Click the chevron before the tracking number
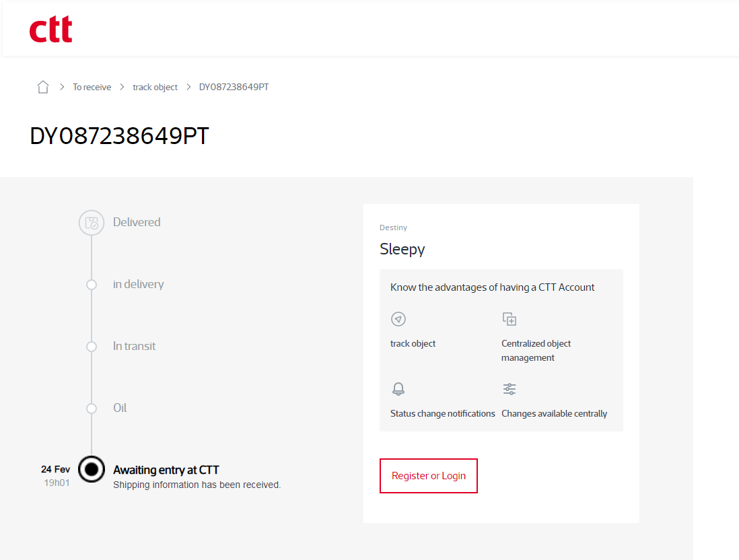 (x=188, y=87)
